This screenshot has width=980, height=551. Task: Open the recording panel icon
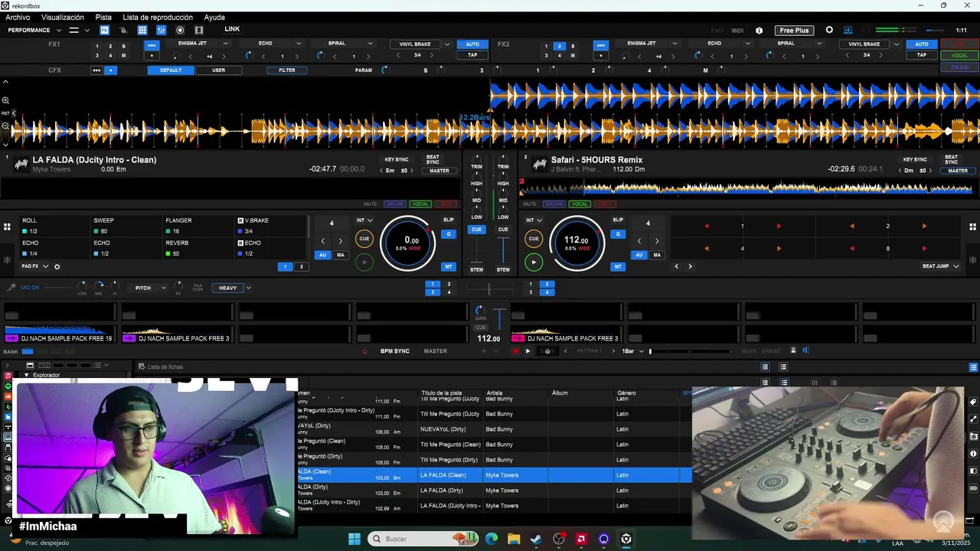180,30
